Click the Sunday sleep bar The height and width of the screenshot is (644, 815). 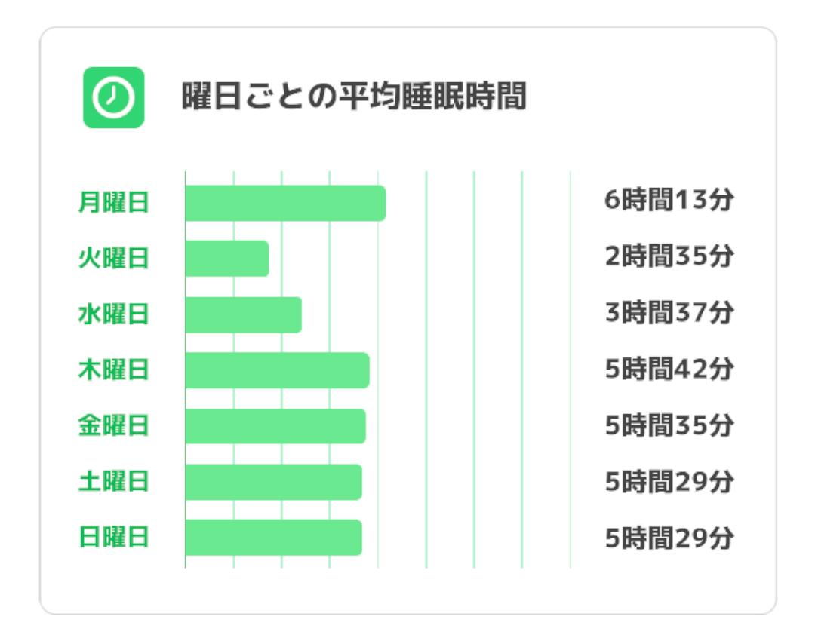(273, 538)
